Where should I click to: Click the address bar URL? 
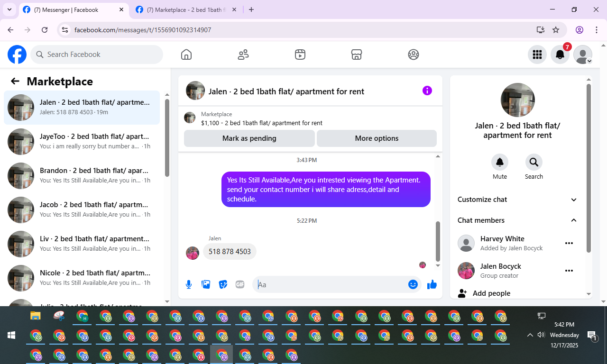coord(143,30)
